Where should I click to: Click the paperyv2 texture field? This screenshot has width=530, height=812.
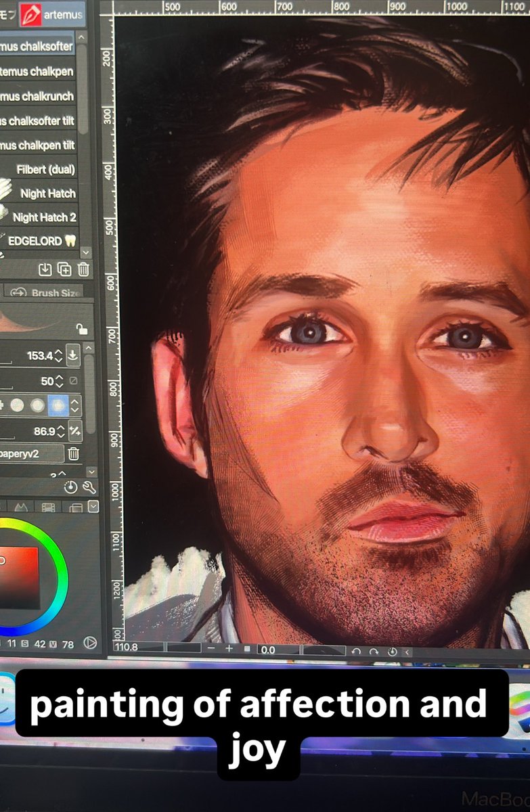pos(32,453)
